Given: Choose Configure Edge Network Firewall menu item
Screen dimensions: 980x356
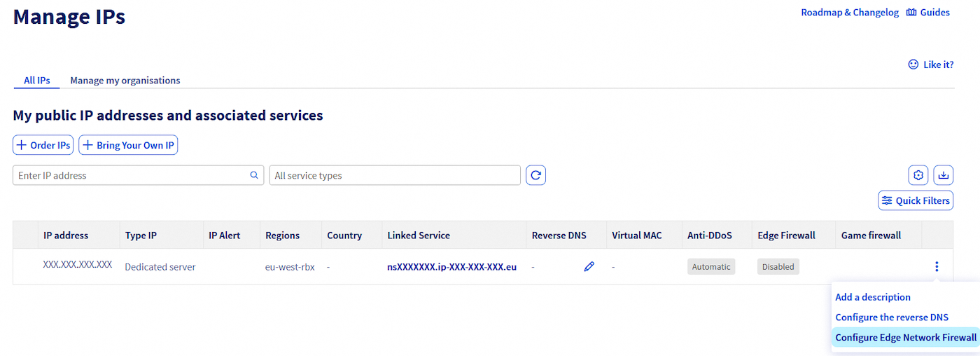Looking at the screenshot, I should tap(906, 337).
